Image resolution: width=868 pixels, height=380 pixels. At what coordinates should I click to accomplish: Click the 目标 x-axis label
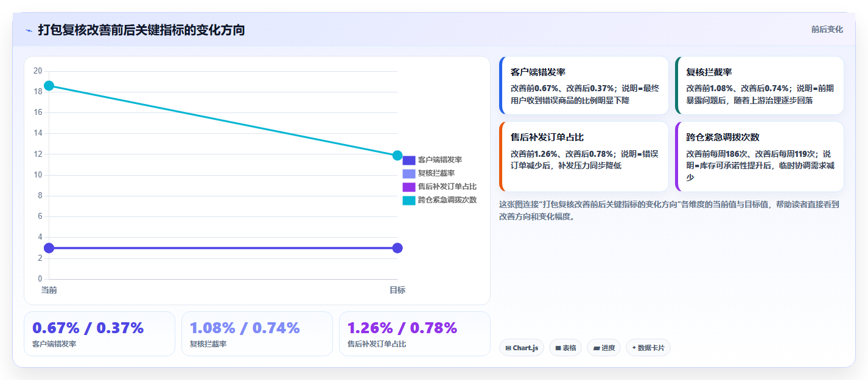(397, 290)
